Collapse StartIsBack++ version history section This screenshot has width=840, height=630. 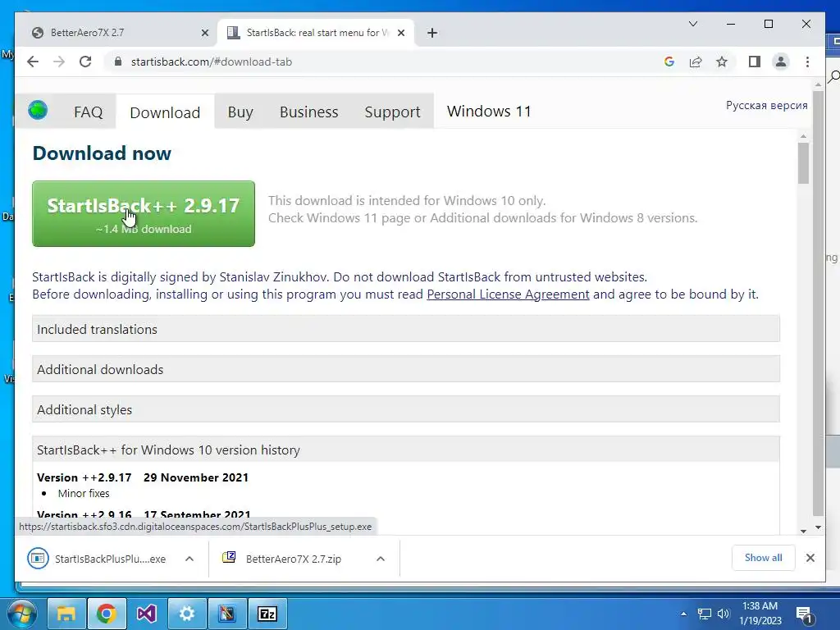[x=406, y=450]
